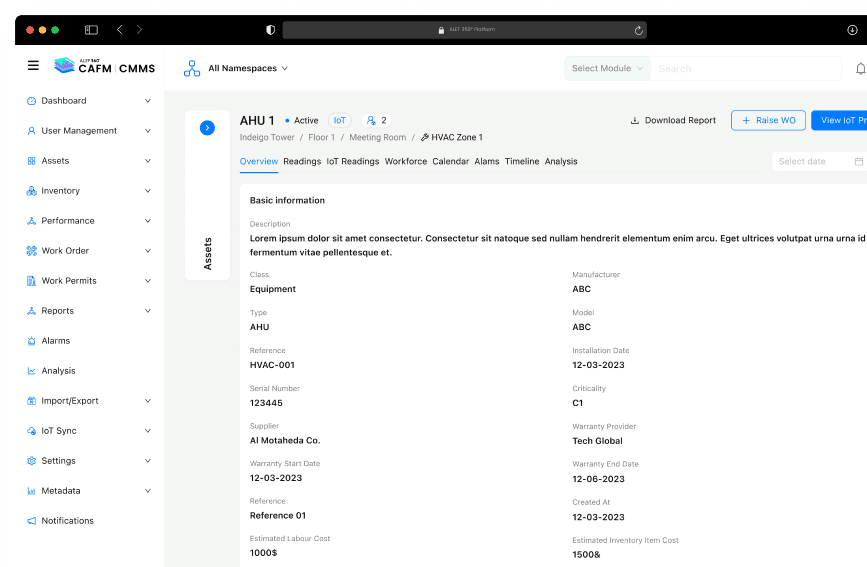The height and width of the screenshot is (567, 867).
Task: Click the assigned users icon next to 2
Action: coord(370,120)
